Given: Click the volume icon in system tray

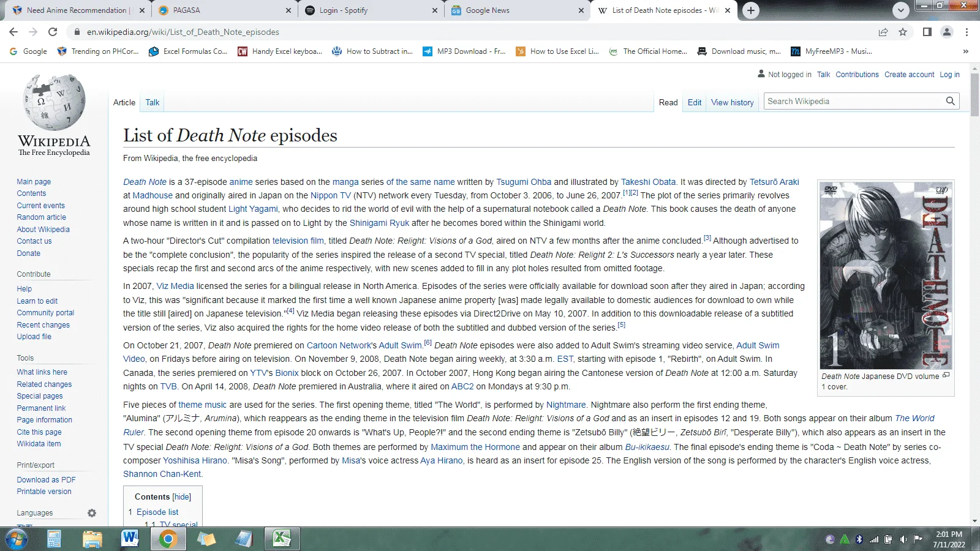Looking at the screenshot, I should coord(903,539).
